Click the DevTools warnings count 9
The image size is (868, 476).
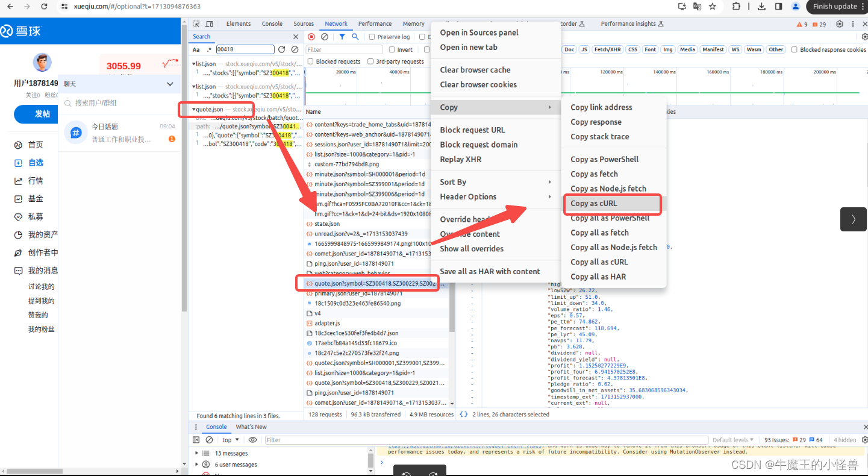[x=802, y=24]
